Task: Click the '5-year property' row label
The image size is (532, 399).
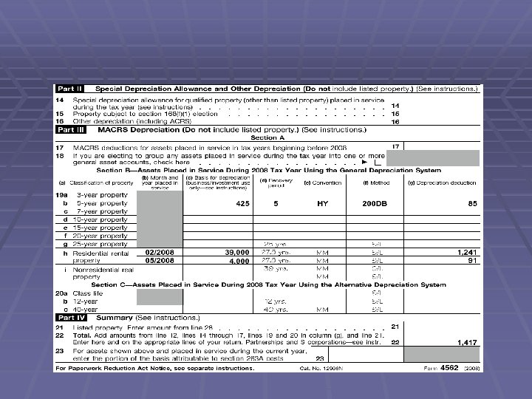Action: coord(102,203)
